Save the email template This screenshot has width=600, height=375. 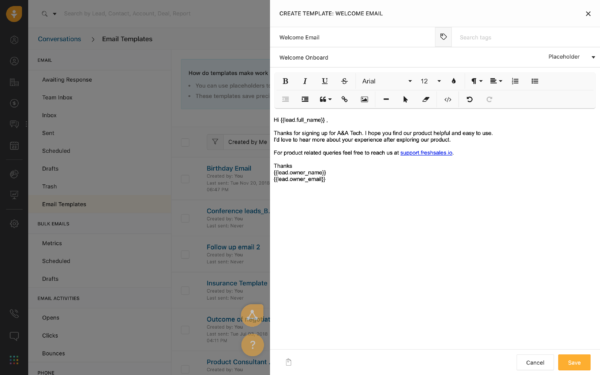coord(574,362)
